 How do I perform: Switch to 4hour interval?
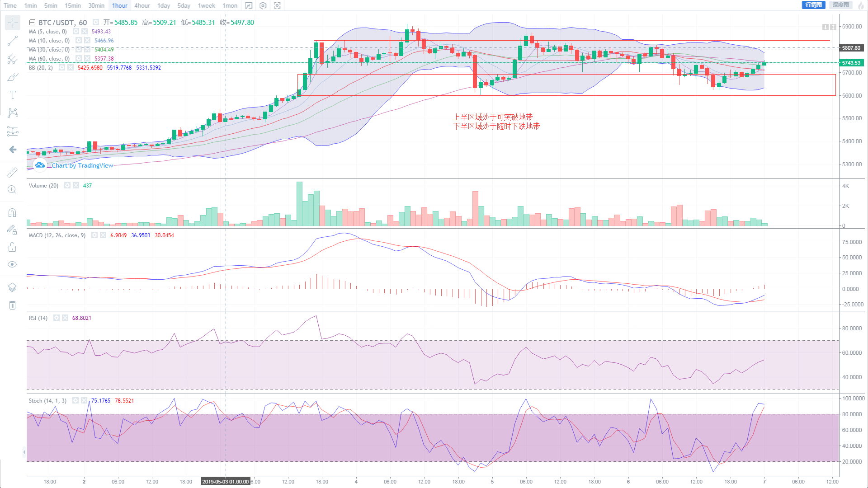[x=142, y=5]
